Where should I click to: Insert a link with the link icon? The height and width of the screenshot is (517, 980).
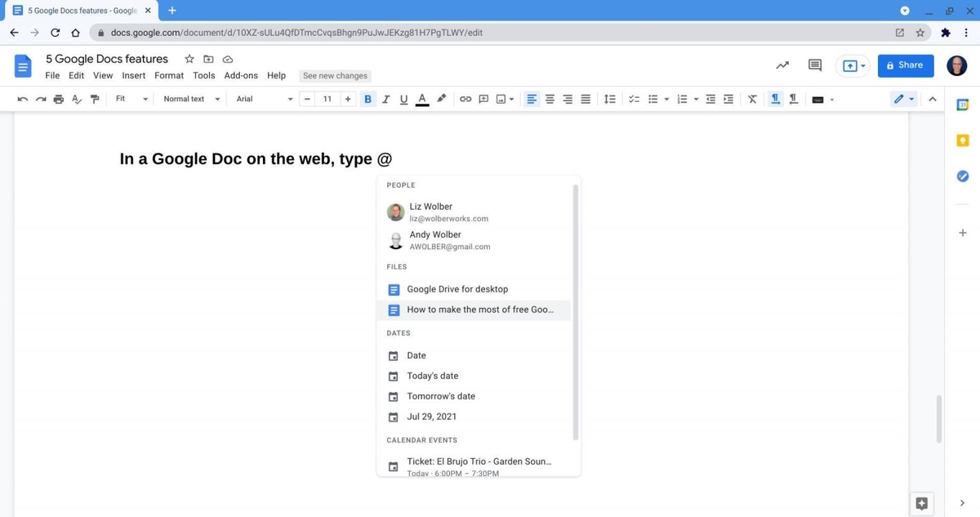coord(465,99)
